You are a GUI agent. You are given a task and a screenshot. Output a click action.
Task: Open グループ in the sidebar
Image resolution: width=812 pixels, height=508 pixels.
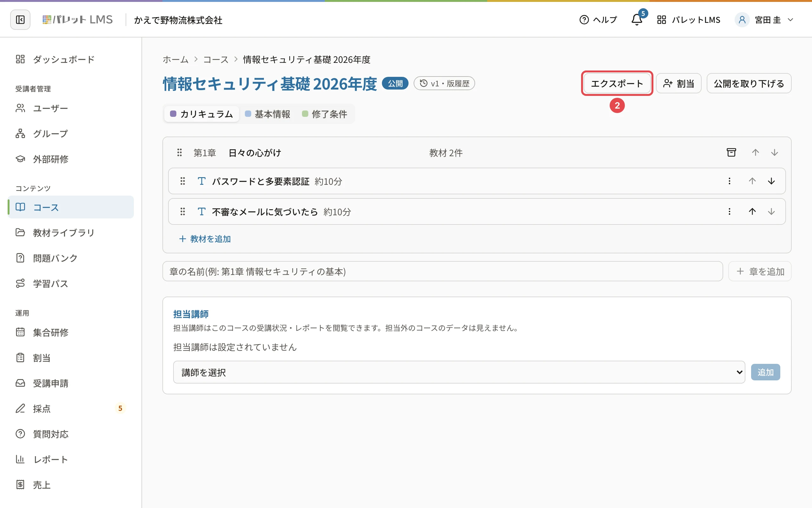(71, 134)
